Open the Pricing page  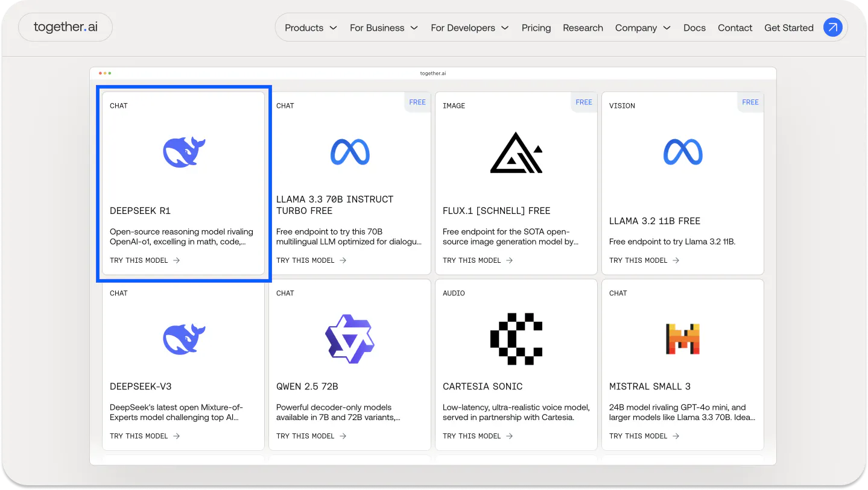tap(536, 28)
